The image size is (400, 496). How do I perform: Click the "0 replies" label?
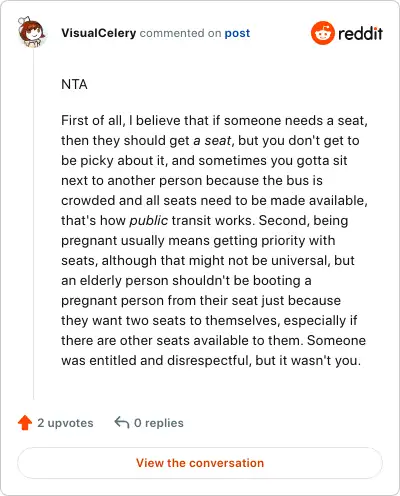point(159,423)
